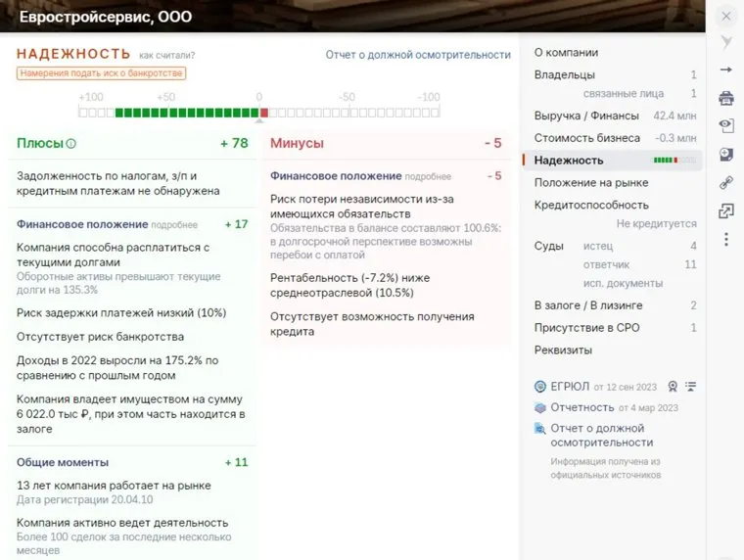Expand подробнее for Финансовое положение under Плюсы
This screenshot has height=560, width=744.
click(x=174, y=225)
